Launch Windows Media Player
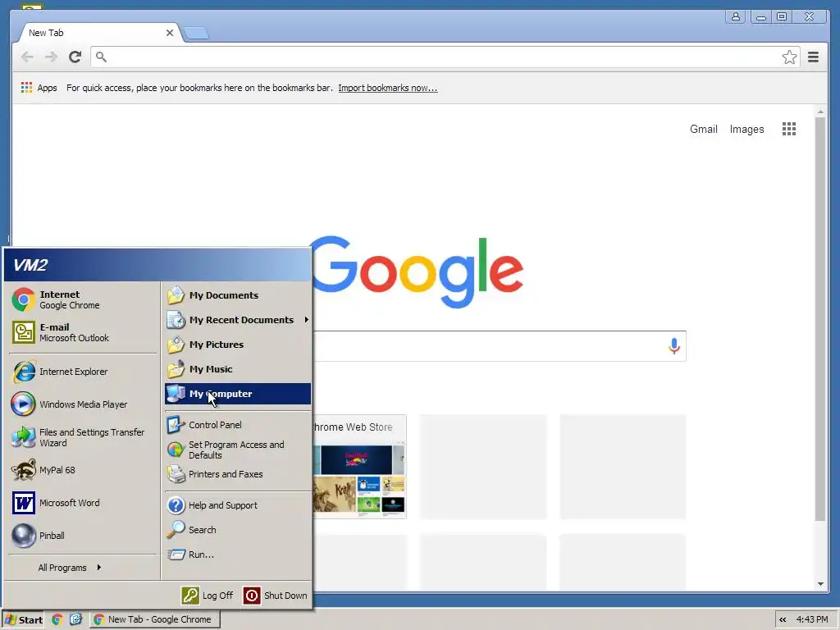840x630 pixels. [x=83, y=404]
